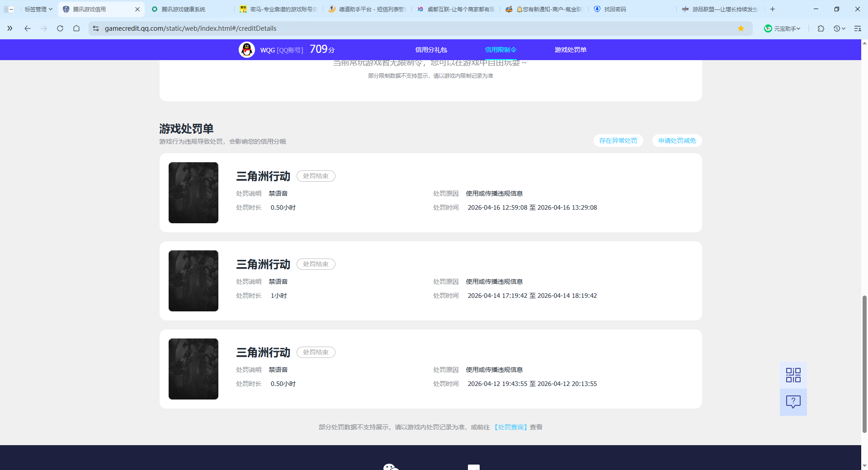Switch to 找回密码 tab
This screenshot has width=868, height=470.
click(x=633, y=9)
